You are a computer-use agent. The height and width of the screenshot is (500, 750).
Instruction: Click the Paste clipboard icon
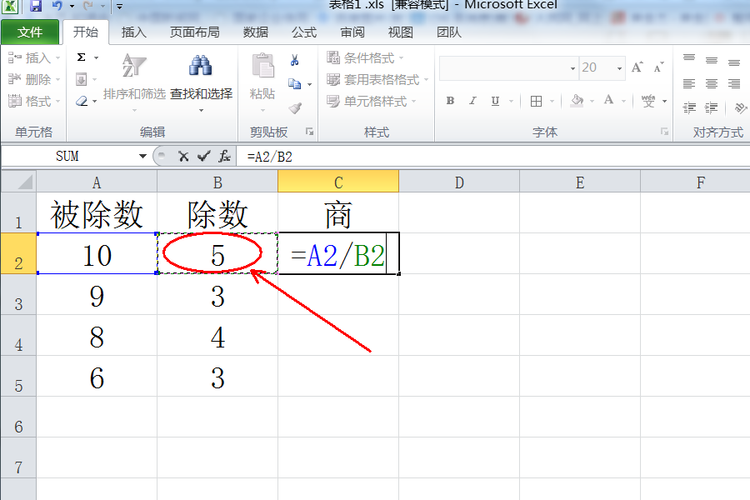[263, 65]
